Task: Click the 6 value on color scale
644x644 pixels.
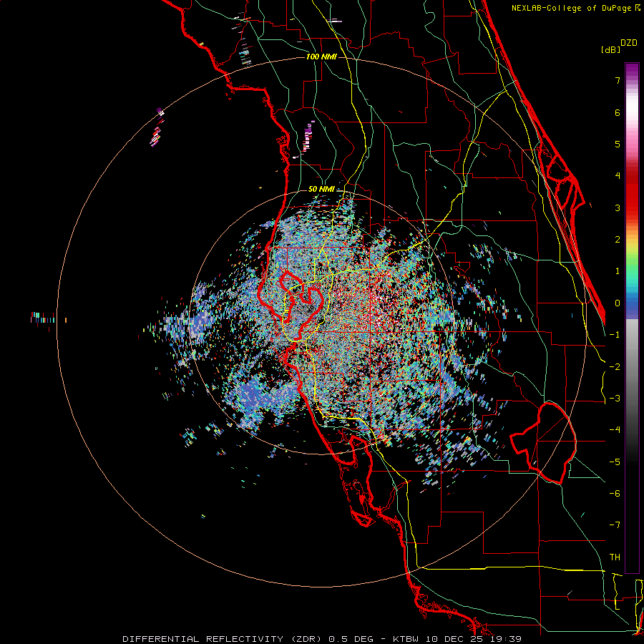Action: click(618, 112)
